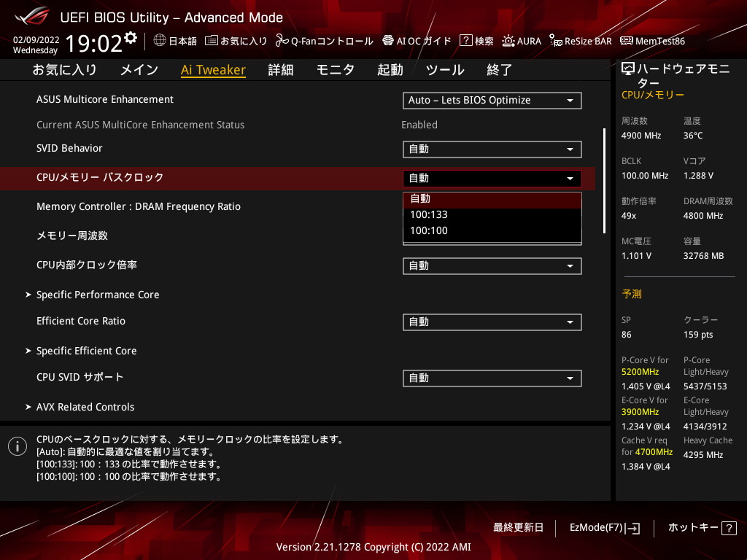Screen dimensions: 747x560
Task: Open CPU内部クロック倍率 dropdown
Action: 492,265
